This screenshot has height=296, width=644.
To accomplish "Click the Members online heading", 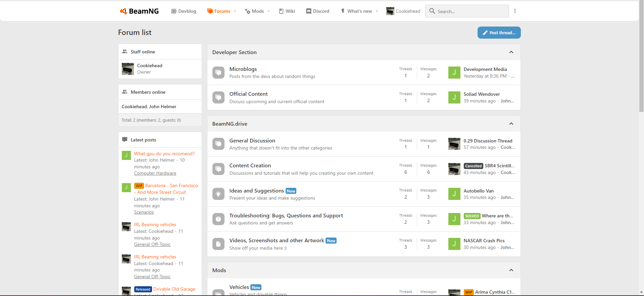I will tap(148, 92).
